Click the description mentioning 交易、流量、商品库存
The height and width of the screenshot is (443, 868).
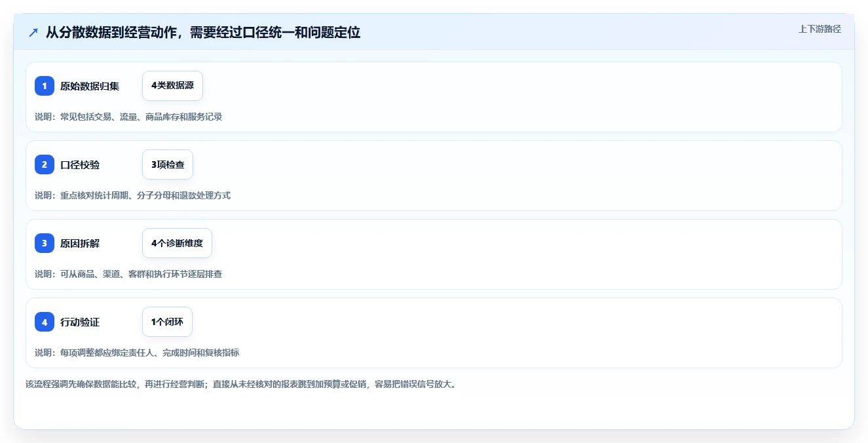pos(128,117)
